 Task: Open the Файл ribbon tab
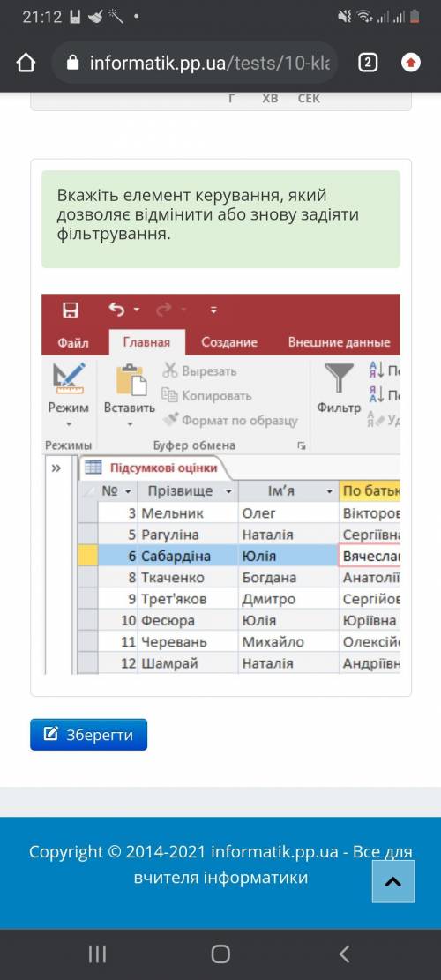click(x=73, y=342)
